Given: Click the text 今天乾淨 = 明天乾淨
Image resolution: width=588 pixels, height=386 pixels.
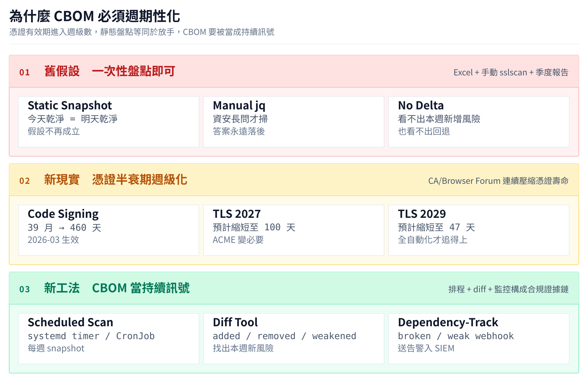Looking at the screenshot, I should click(x=73, y=119).
